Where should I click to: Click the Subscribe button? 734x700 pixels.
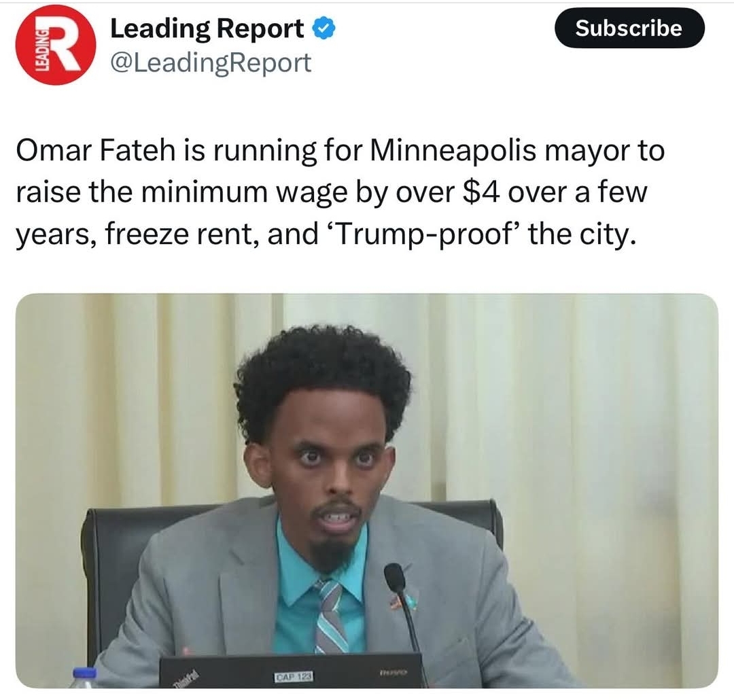[629, 28]
